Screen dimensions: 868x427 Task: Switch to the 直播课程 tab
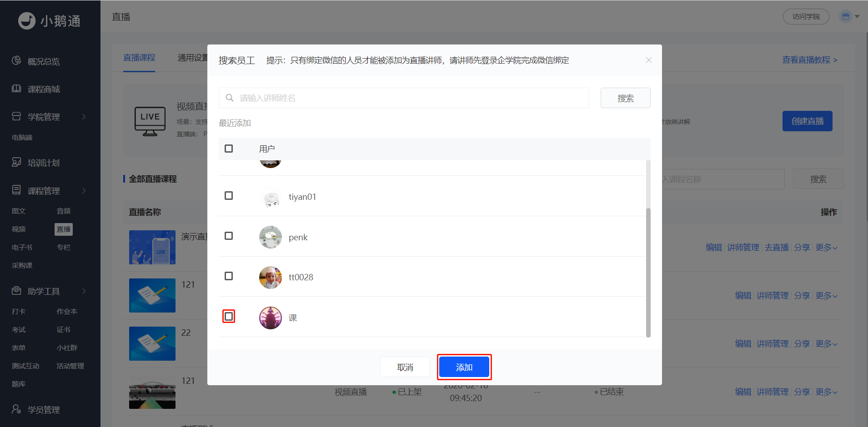tap(139, 58)
